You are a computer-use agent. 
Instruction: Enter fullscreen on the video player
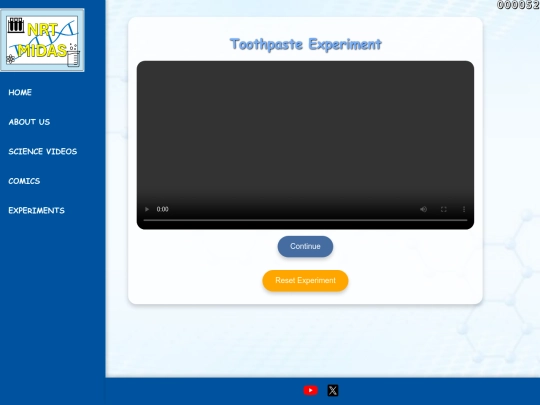444,209
